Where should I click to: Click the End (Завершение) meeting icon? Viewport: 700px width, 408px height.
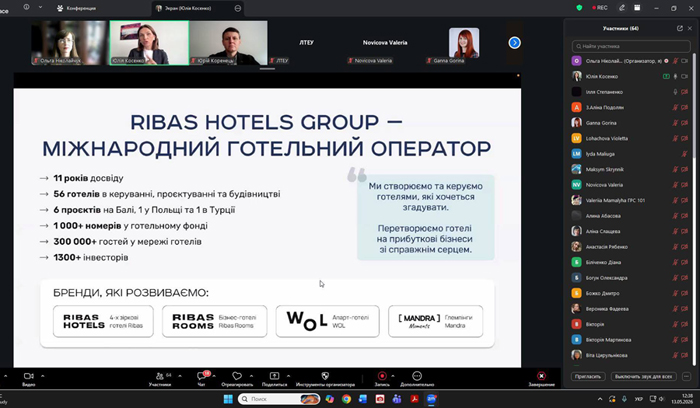click(x=541, y=376)
